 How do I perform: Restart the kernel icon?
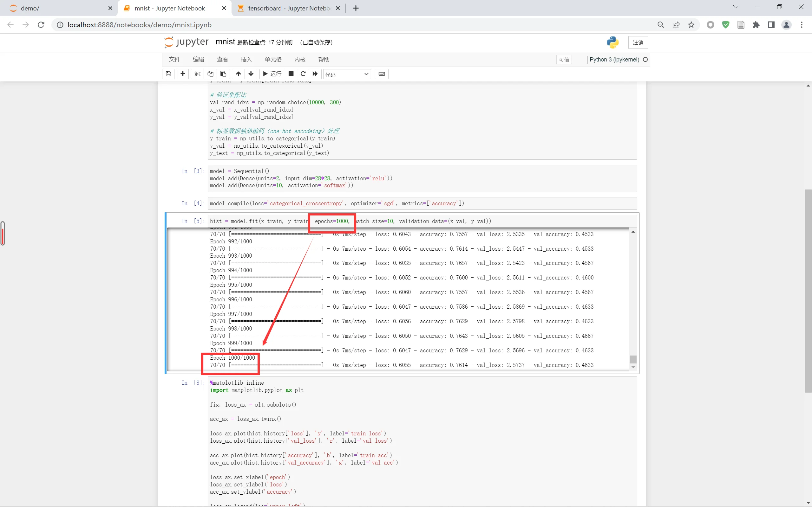point(303,74)
